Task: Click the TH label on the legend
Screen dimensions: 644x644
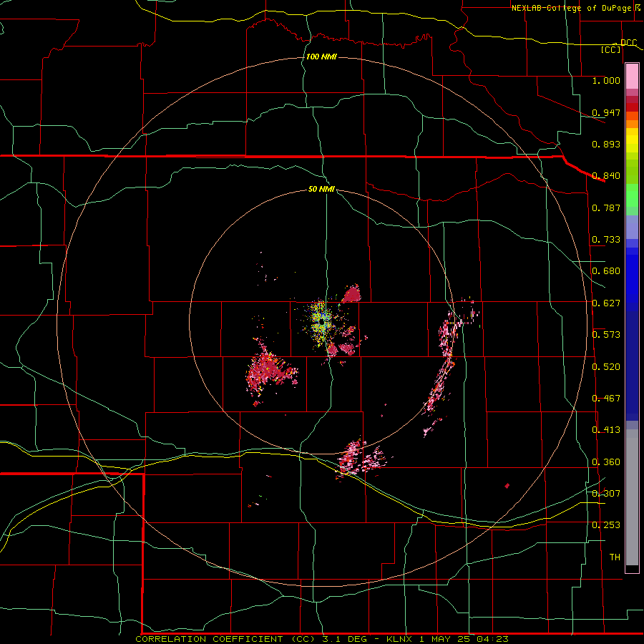Action: [x=615, y=557]
